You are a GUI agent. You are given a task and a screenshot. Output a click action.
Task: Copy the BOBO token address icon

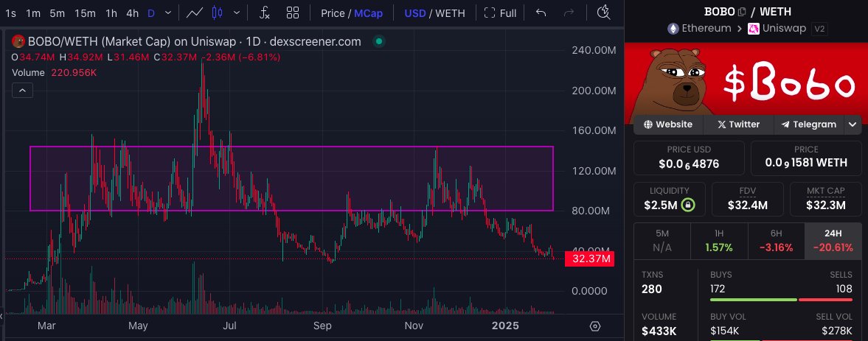pos(742,12)
